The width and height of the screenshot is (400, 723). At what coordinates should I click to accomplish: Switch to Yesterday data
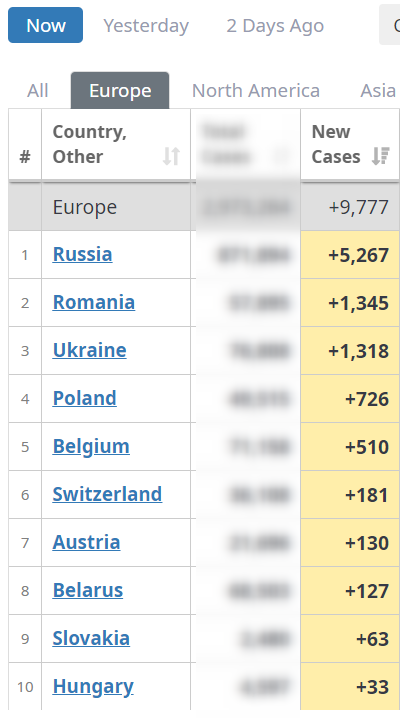coord(146,25)
